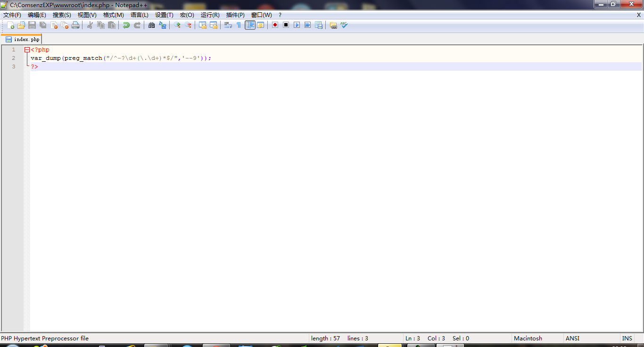Click the Zoom In magnifier icon
Image resolution: width=644 pixels, height=347 pixels.
(177, 25)
